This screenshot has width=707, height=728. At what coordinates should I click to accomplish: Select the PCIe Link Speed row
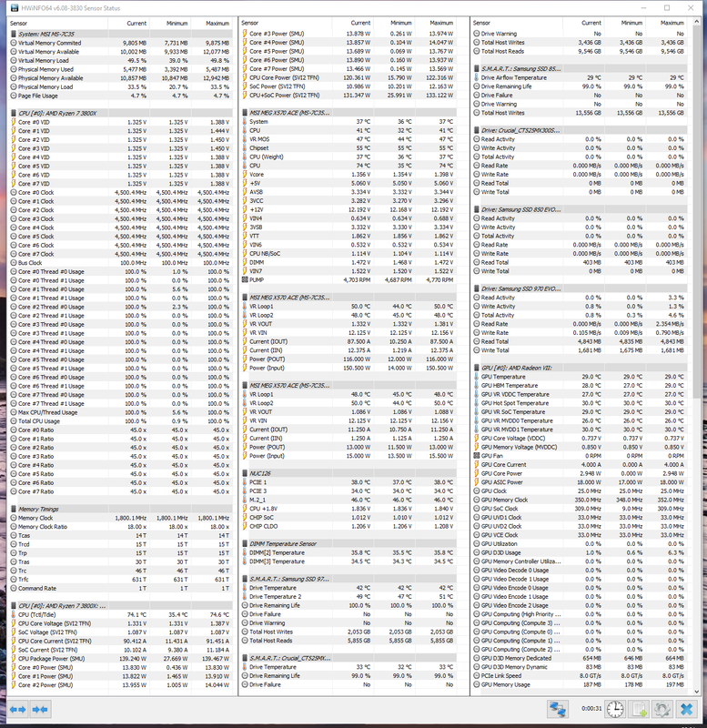[x=580, y=676]
